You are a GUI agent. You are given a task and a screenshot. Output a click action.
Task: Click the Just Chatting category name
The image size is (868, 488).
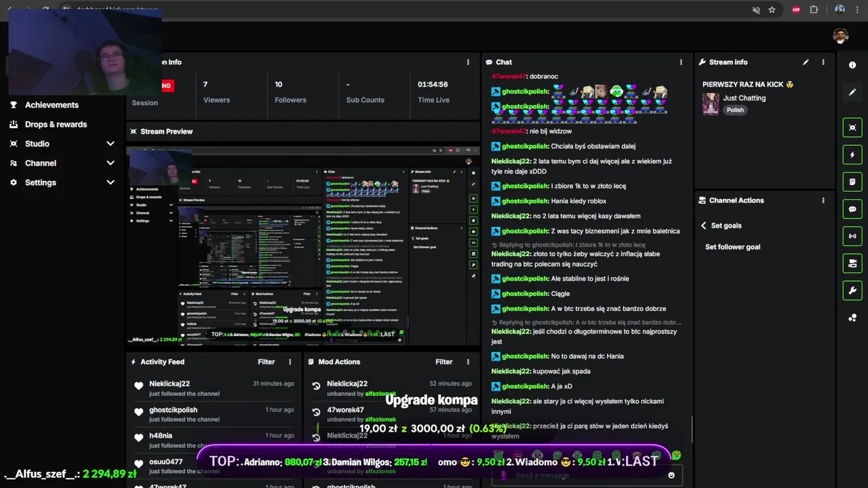point(744,98)
